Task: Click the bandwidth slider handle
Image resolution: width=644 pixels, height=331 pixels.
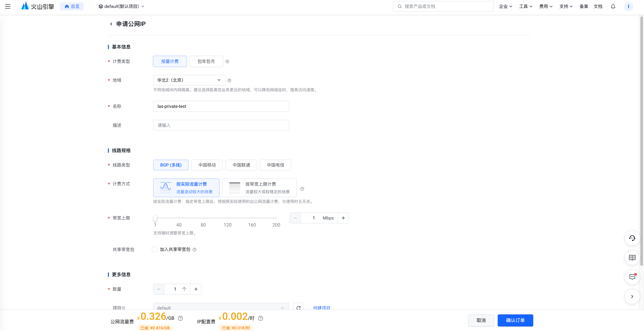Action: [155, 218]
